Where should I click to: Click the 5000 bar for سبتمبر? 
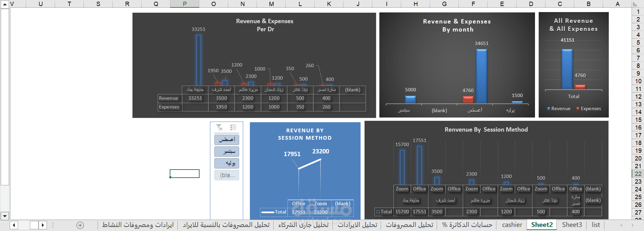click(410, 100)
